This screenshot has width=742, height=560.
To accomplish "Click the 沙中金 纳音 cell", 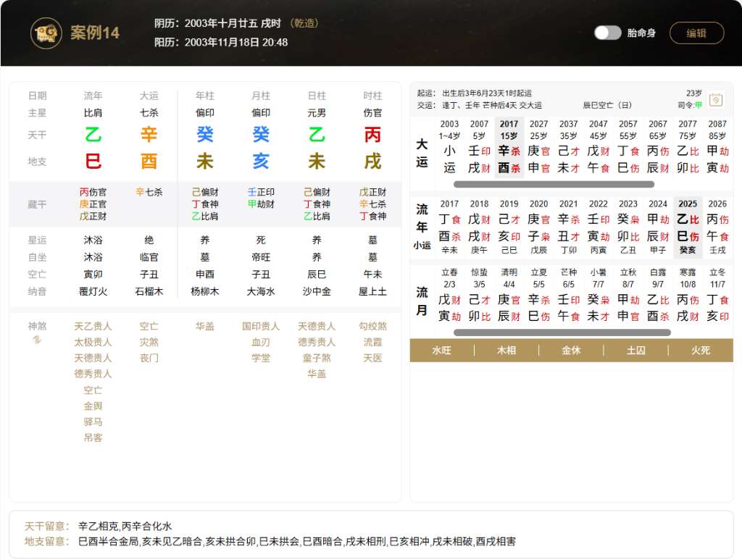I will pos(317,291).
